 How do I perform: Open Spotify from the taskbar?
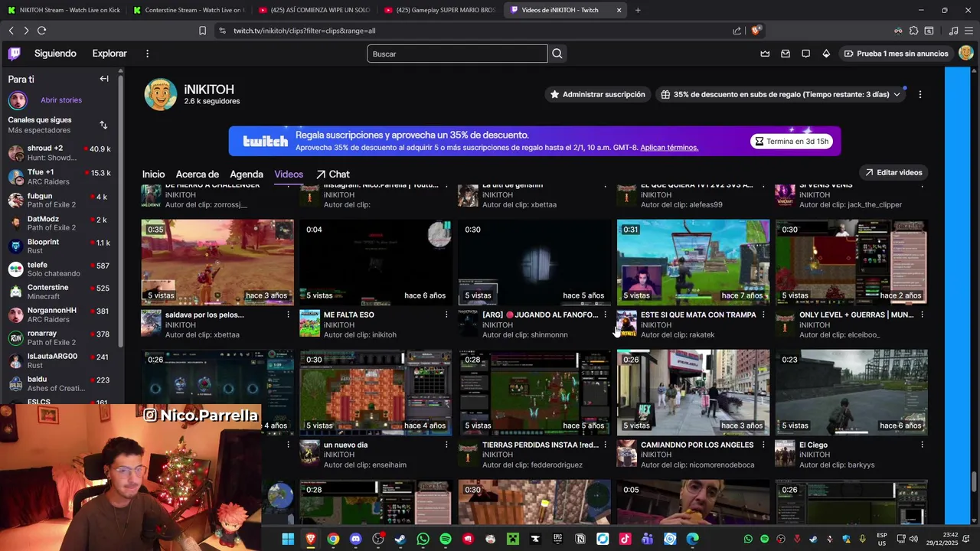pyautogui.click(x=446, y=539)
